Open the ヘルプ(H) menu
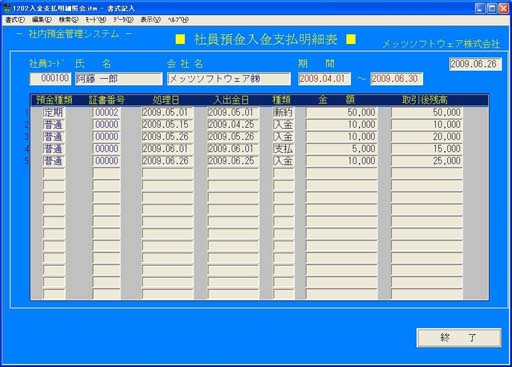Image resolution: width=512 pixels, height=367 pixels. (178, 20)
